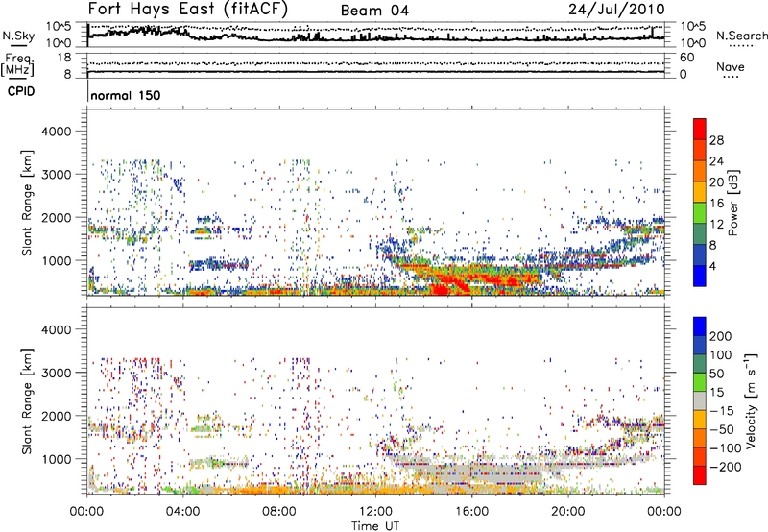
Task: Click the 'normal 150' text
Action: [126, 95]
